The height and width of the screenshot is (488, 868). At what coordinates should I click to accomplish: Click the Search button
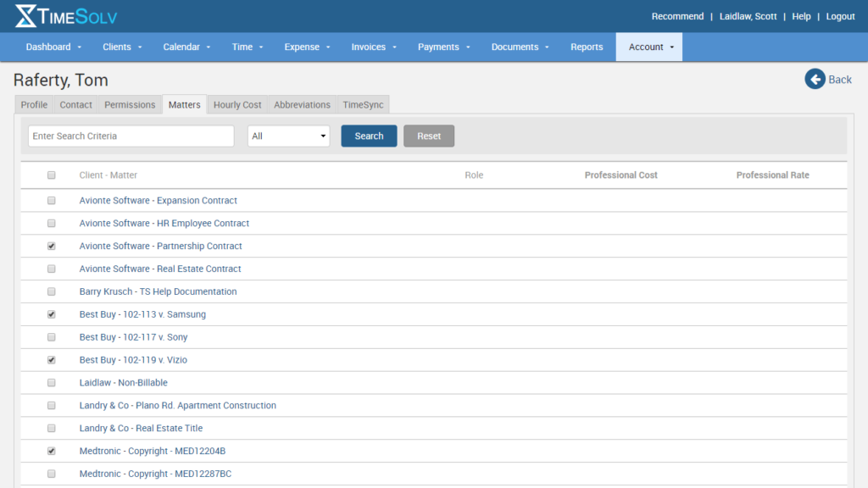[369, 136]
